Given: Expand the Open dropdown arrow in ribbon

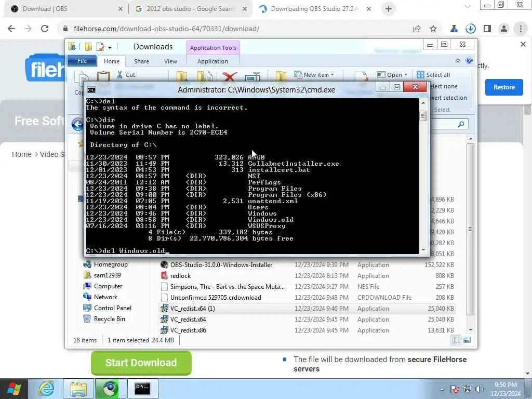Looking at the screenshot, I should click(406, 75).
